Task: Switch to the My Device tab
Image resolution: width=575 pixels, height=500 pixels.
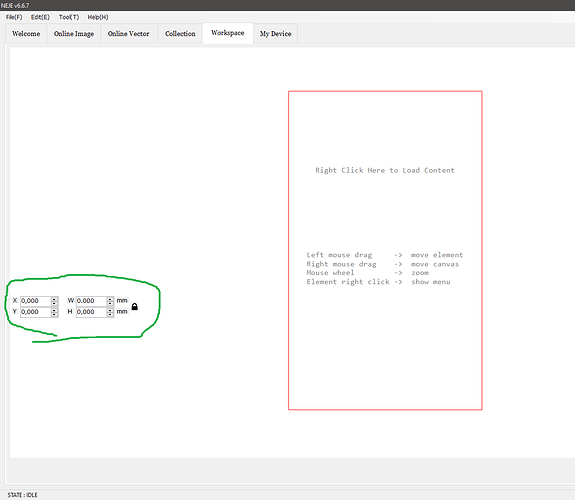Action: click(275, 34)
